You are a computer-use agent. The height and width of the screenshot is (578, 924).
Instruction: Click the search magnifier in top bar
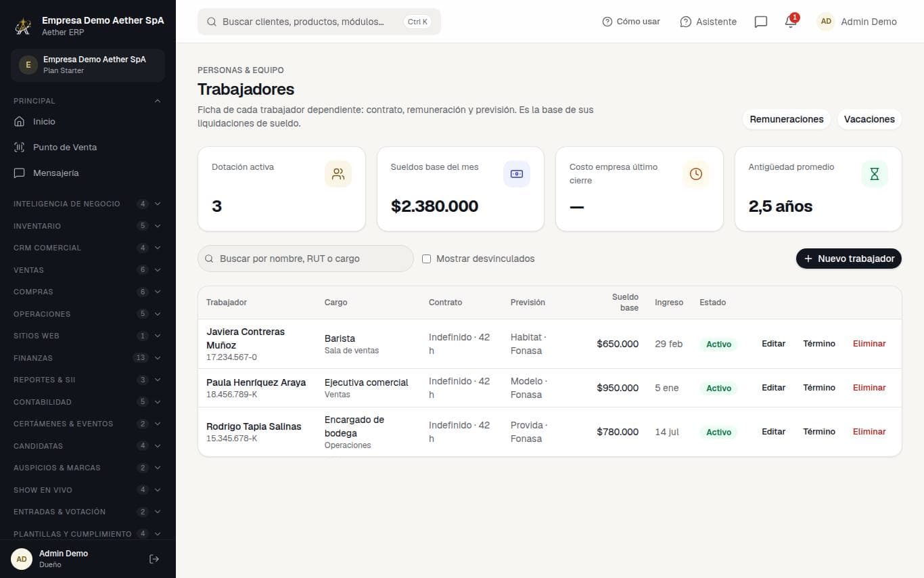click(212, 22)
